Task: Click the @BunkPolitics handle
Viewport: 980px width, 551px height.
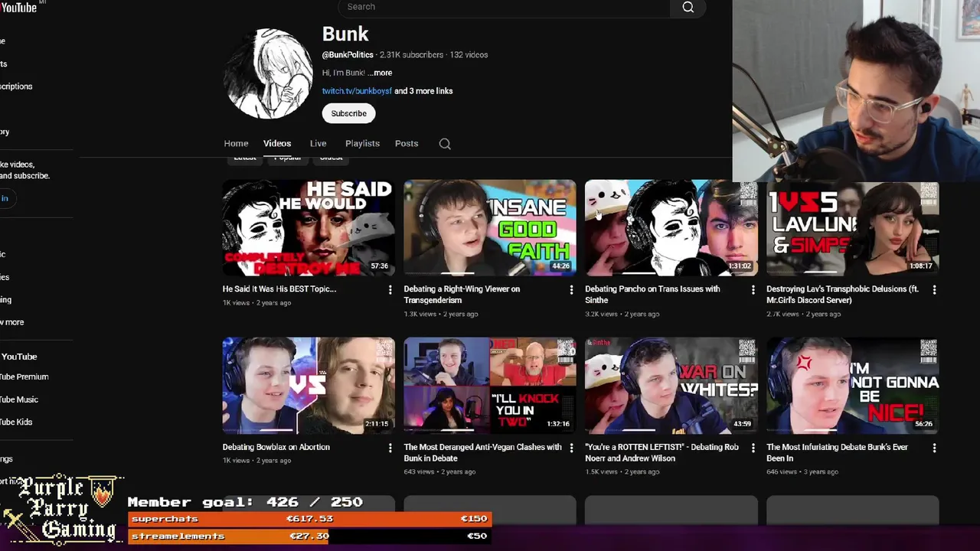Action: click(348, 55)
